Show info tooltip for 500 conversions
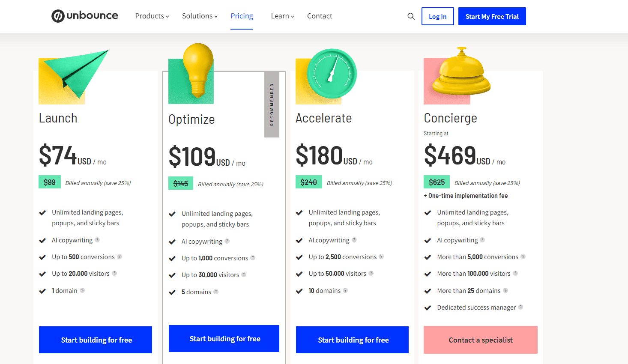The width and height of the screenshot is (628, 364). pyautogui.click(x=120, y=257)
